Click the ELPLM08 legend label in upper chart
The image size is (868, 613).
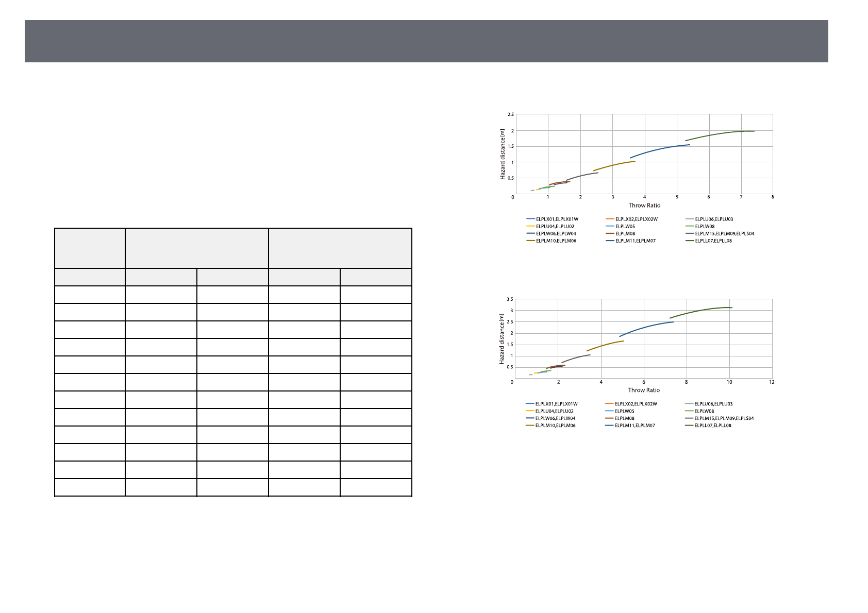625,233
